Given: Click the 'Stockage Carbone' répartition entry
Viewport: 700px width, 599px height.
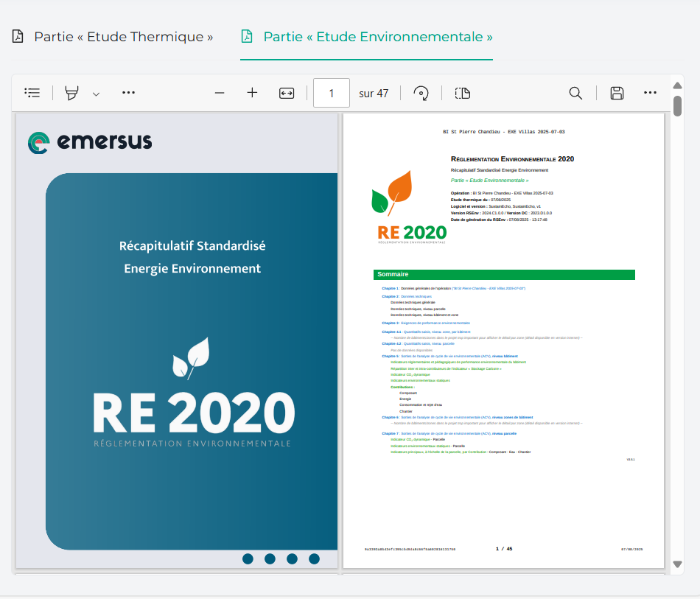Looking at the screenshot, I should pos(446,368).
